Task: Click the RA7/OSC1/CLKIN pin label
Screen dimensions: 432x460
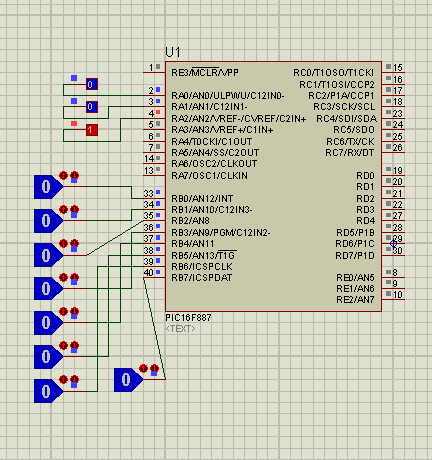Action: (209, 175)
